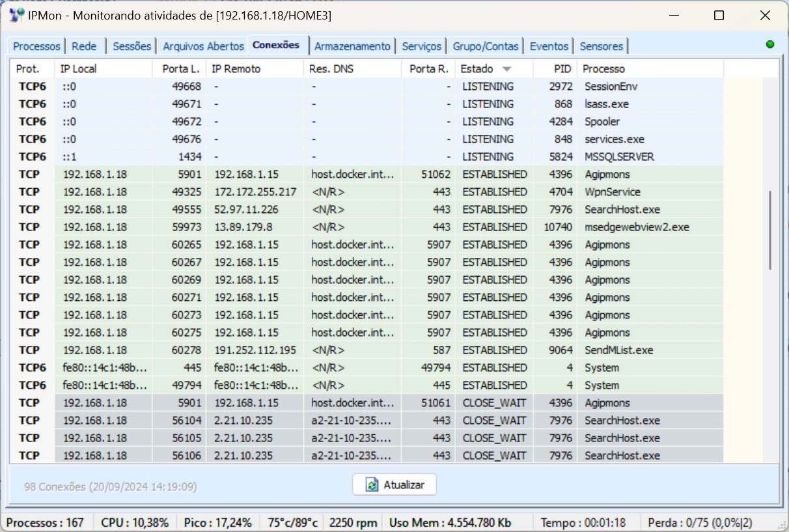Click remote IP 52.97.11.226
Image resolution: width=789 pixels, height=532 pixels.
(246, 210)
